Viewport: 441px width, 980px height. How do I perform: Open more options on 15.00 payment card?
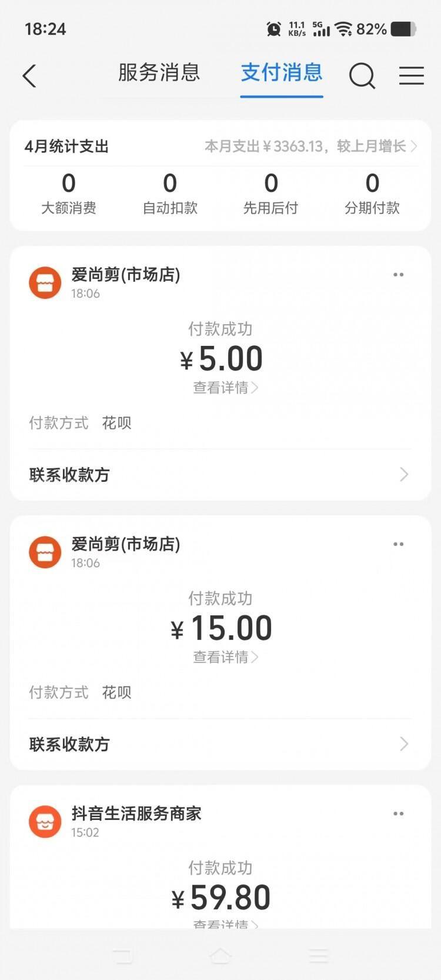pos(398,544)
